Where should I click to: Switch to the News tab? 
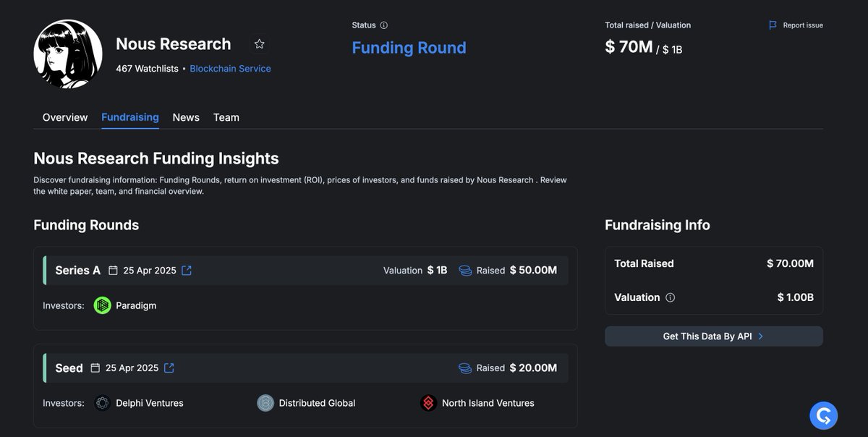click(186, 117)
